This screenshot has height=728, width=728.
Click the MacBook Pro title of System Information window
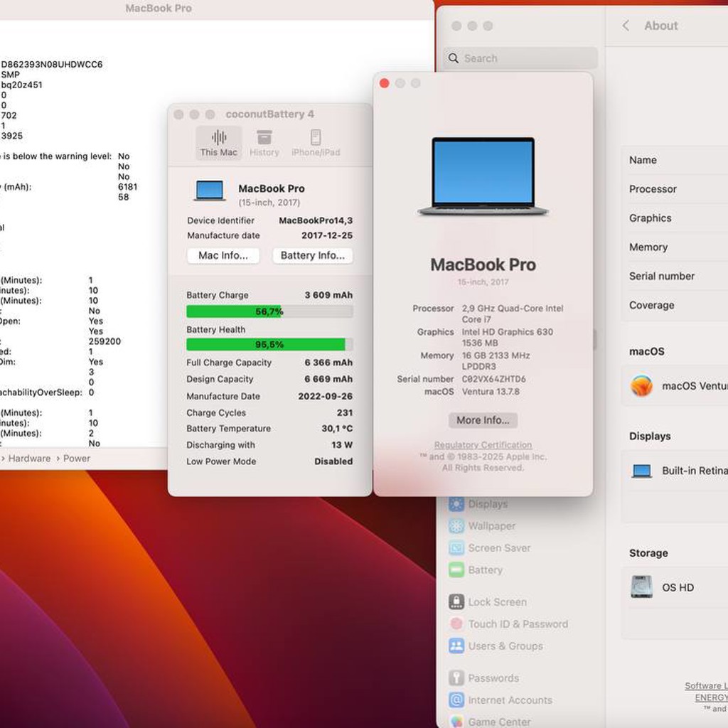pyautogui.click(x=159, y=9)
